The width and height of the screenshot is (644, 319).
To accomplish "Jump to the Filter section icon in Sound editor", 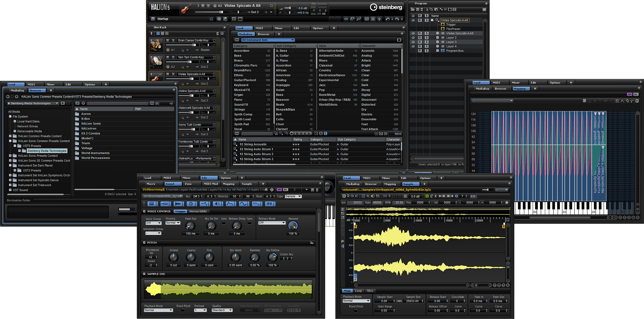I will (205, 203).
